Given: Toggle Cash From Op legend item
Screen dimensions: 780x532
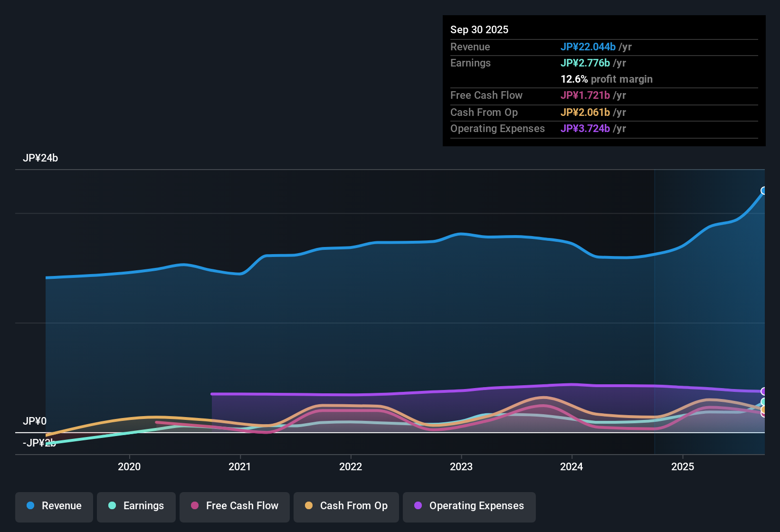Looking at the screenshot, I should click(346, 506).
